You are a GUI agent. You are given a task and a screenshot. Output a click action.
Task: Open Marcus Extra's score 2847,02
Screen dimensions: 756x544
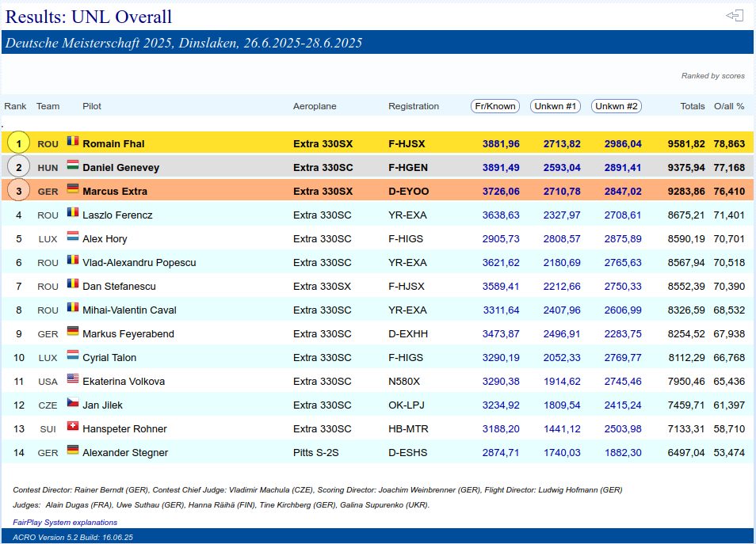(623, 192)
